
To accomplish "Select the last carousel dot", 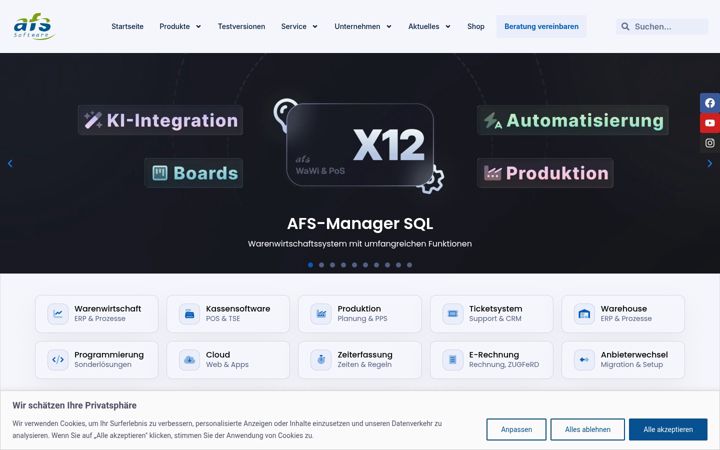I will click(410, 265).
